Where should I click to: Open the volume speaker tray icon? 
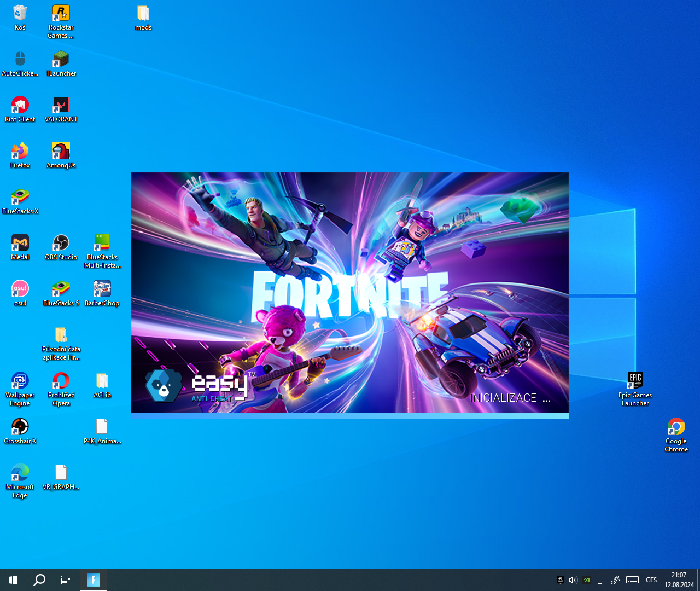tap(573, 580)
